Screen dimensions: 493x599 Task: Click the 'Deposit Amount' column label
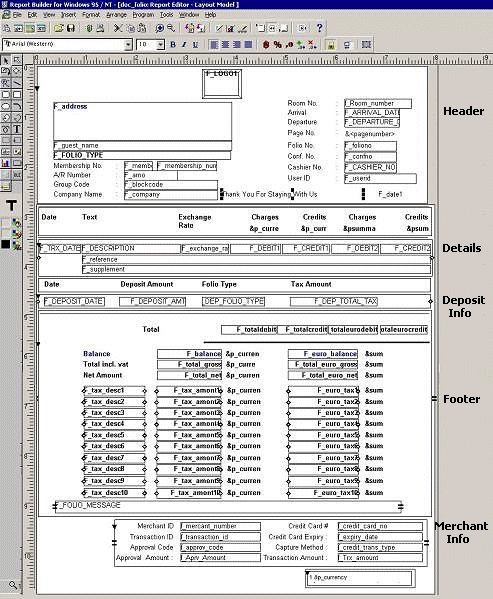coord(147,284)
